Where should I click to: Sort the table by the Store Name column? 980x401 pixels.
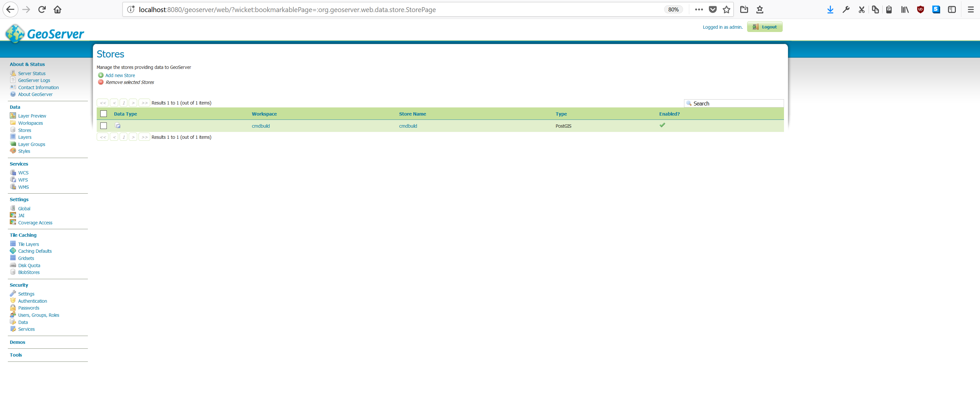(x=412, y=114)
